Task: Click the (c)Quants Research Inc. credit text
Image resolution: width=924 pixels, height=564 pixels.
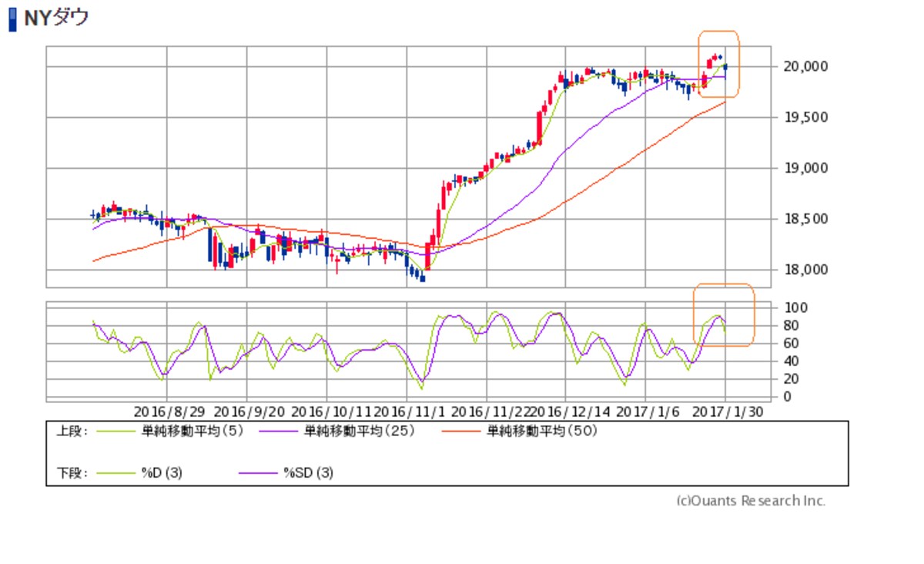Action: [751, 501]
